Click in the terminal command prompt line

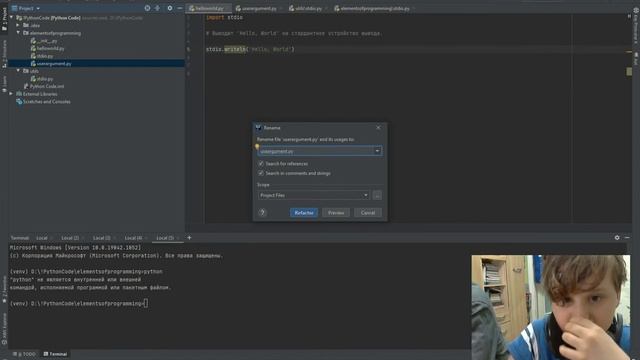[x=79, y=303]
